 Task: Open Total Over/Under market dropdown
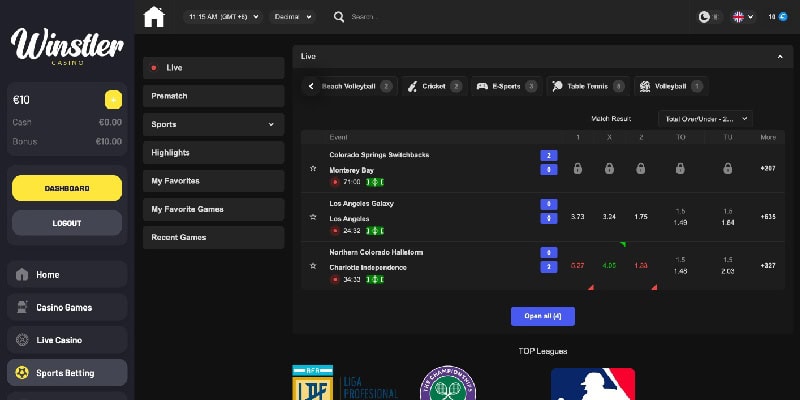coord(706,119)
